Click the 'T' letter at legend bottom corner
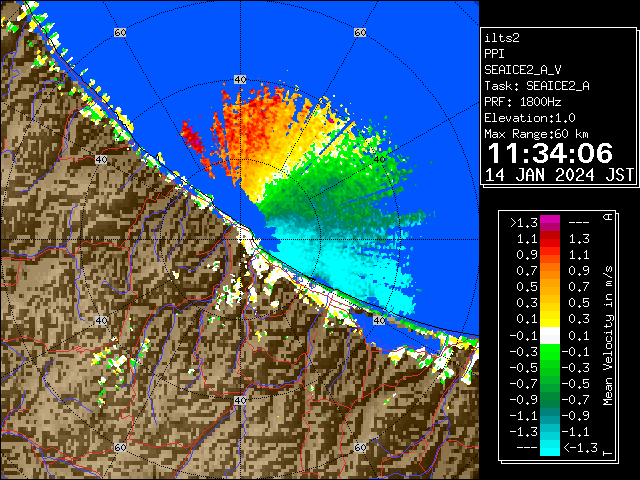This screenshot has width=640, height=480. pos(608,453)
